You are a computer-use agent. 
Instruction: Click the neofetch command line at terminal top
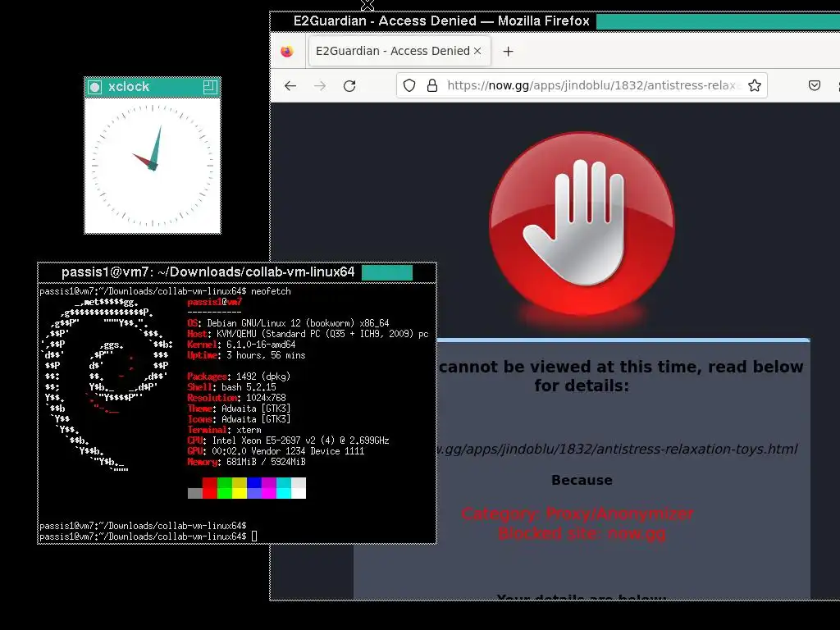point(165,291)
